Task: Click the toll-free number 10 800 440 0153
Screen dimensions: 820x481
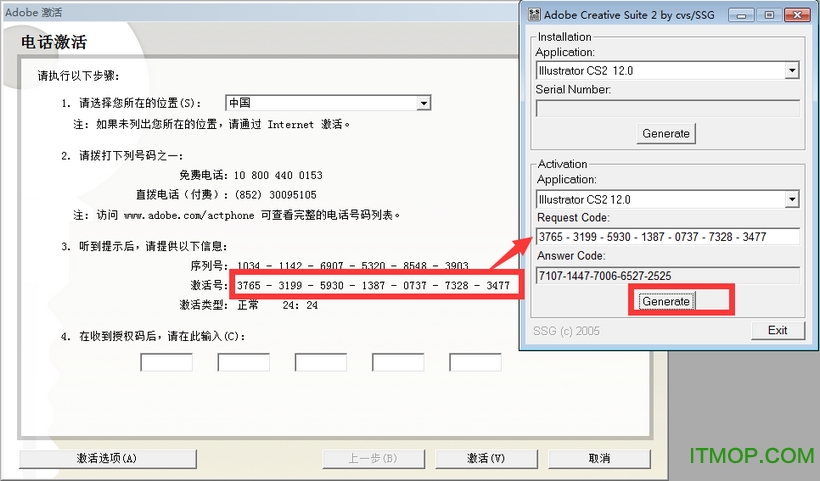Action: 278,175
